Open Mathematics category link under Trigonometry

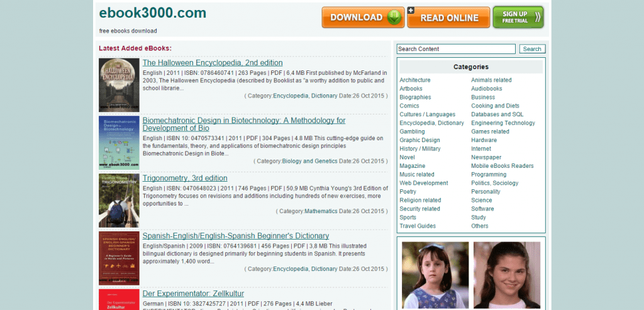tap(321, 211)
